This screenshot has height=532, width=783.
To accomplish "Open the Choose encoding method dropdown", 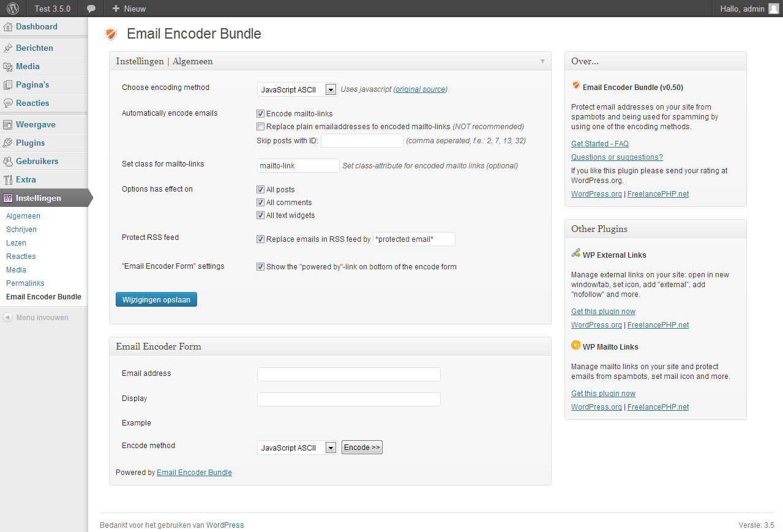I will 297,89.
